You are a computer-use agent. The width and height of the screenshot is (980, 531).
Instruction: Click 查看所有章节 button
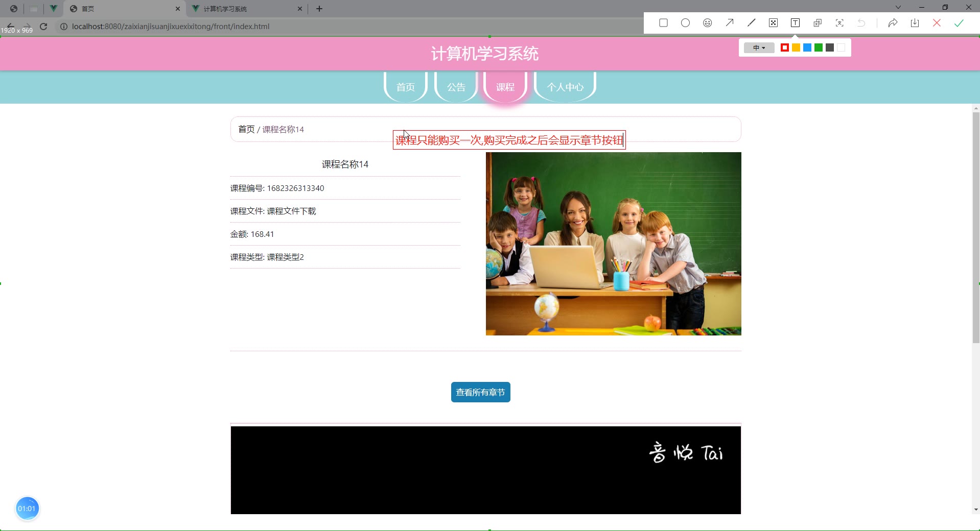(480, 392)
